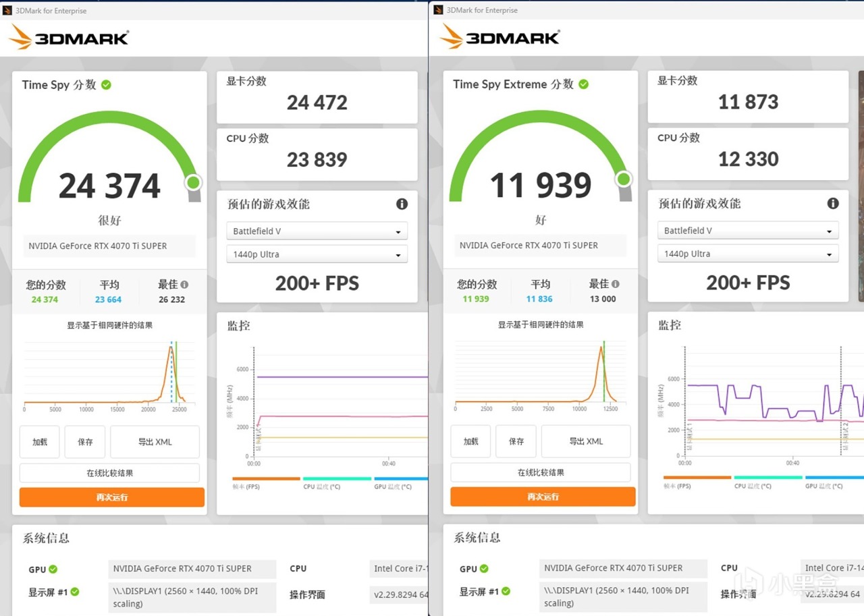Click the 显卡分数 value 11 873
Viewport: 864px width, 616px height.
coord(749,102)
